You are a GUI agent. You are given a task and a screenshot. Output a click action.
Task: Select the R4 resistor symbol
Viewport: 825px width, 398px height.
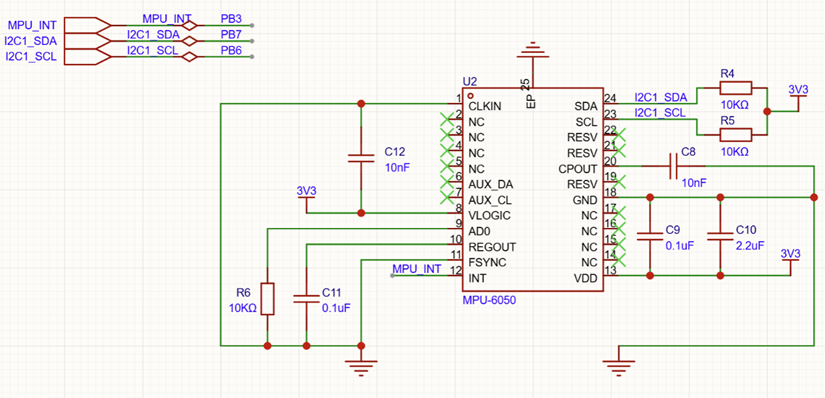pyautogui.click(x=736, y=88)
